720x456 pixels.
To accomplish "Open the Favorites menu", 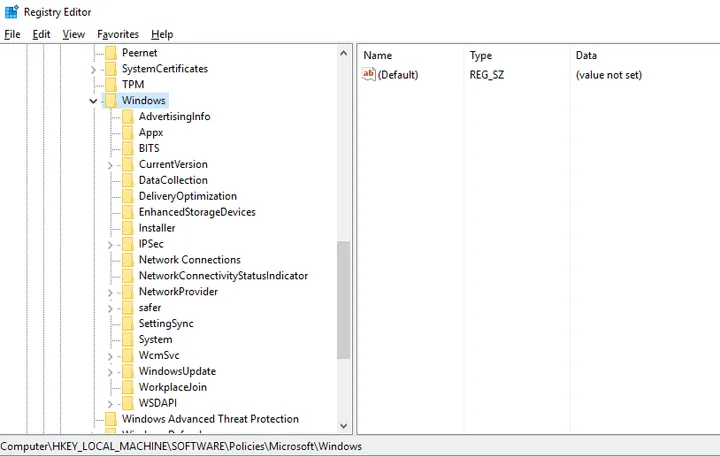I will (118, 34).
